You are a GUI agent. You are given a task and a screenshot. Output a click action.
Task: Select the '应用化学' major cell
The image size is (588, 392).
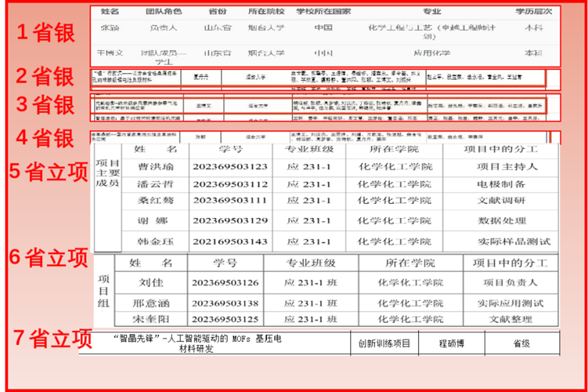click(x=431, y=54)
